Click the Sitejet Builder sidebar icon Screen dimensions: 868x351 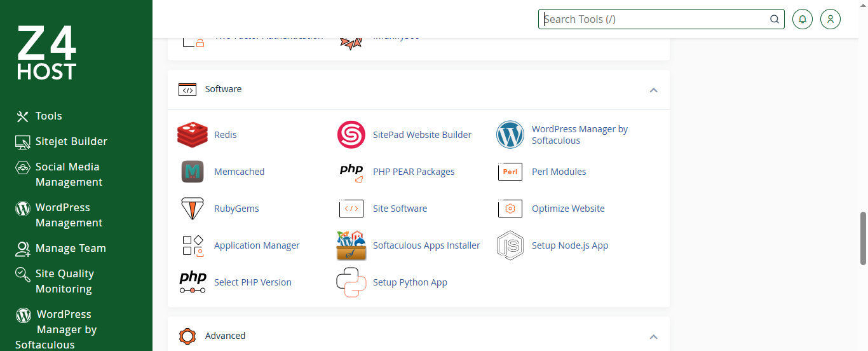[23, 142]
